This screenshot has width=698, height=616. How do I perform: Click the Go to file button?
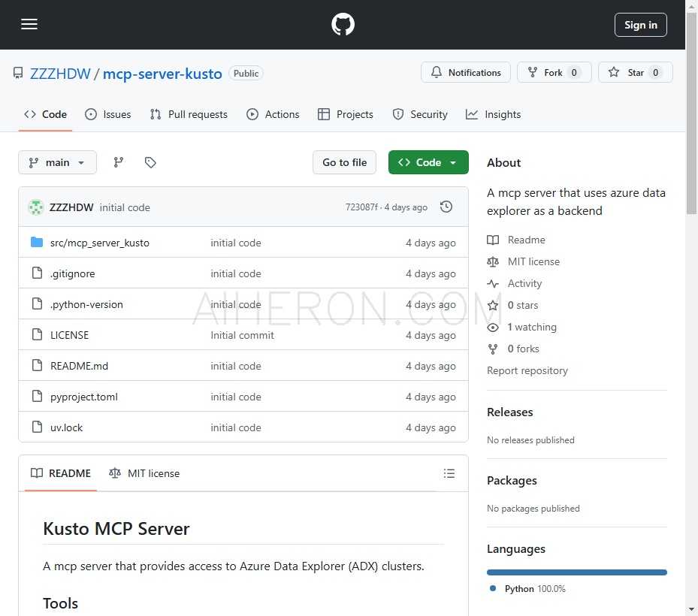345,162
